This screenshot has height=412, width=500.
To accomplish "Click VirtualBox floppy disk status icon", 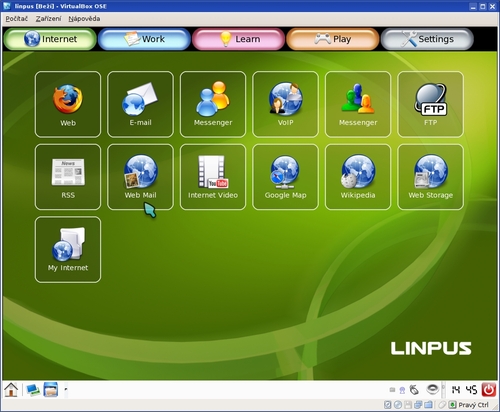I will click(408, 405).
